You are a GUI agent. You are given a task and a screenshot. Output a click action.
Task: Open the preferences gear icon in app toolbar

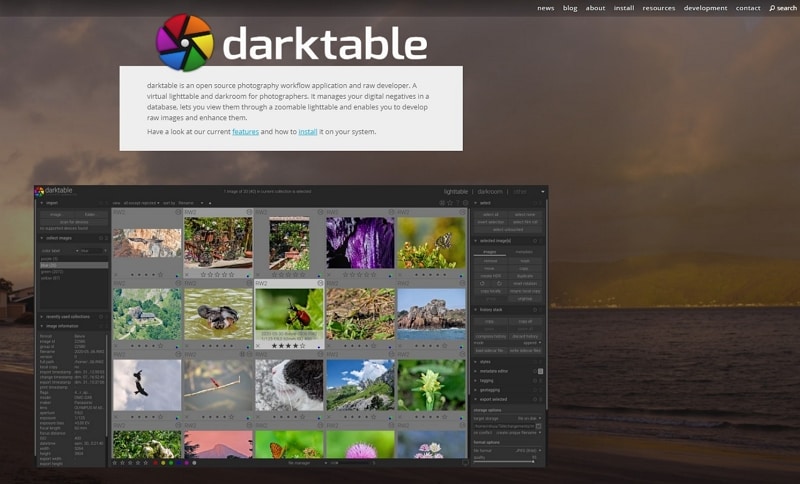[465, 203]
